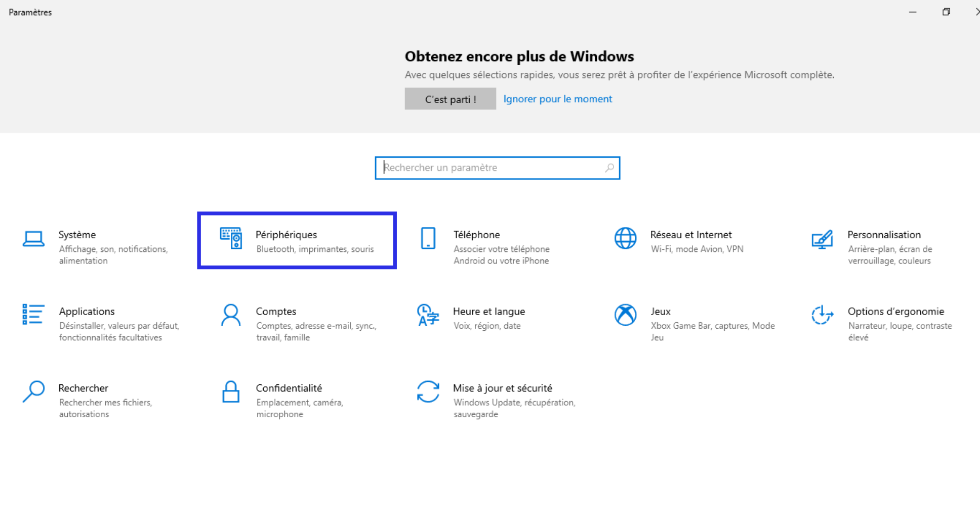Click the Mise à jour et sécurité sync icon
This screenshot has width=980, height=526.
coord(428,391)
